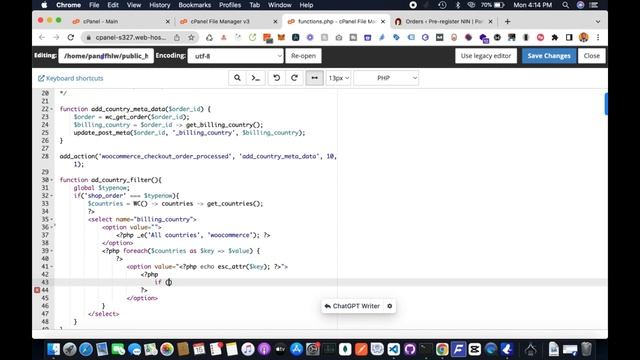Image resolution: width=640 pixels, height=360 pixels.
Task: Open the Chrome extensions puzzle icon
Action: tap(555, 38)
